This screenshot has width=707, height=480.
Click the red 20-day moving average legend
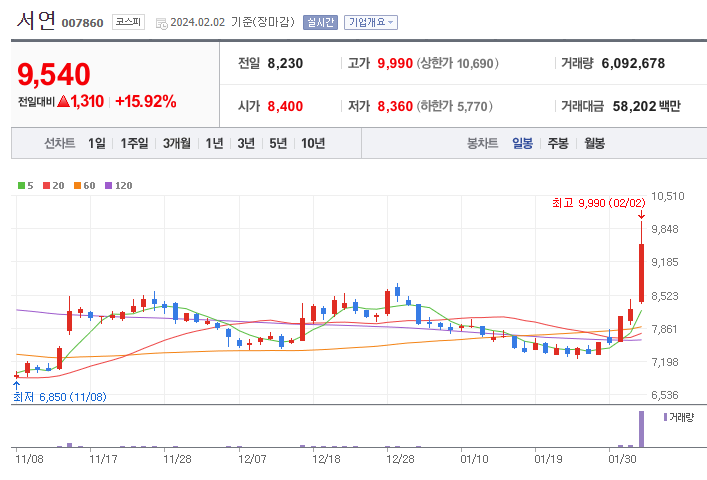(x=54, y=185)
